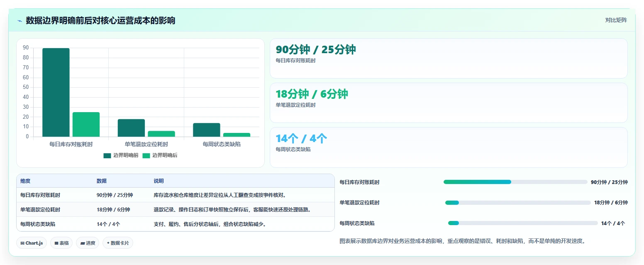644x265 pixels.
Task: Click x-axis label 每日库存对账耗时 under chart
Action: click(71, 144)
